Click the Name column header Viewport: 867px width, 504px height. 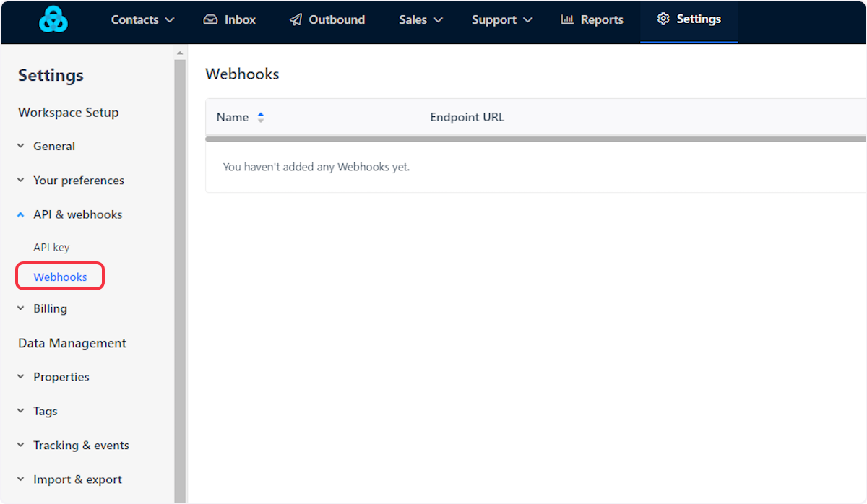(x=233, y=117)
